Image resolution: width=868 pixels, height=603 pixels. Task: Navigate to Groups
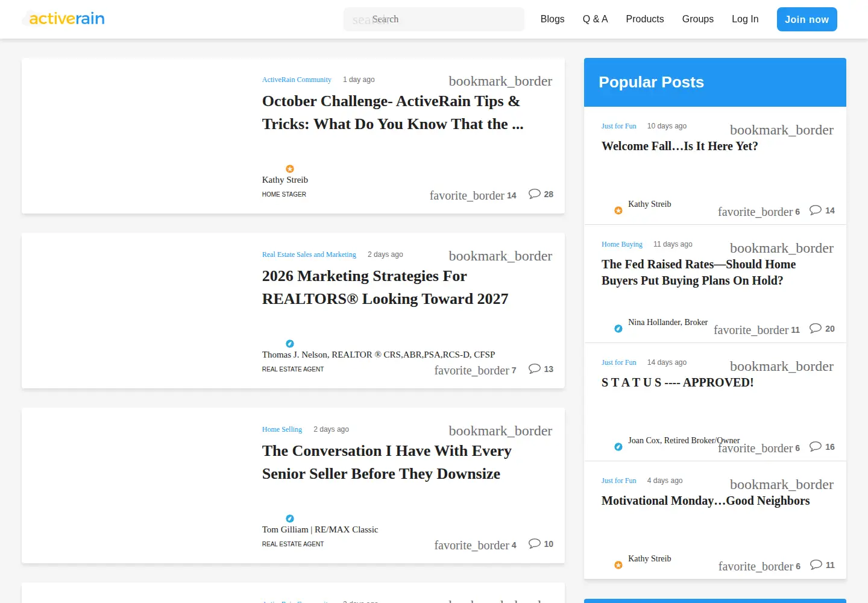pos(698,19)
